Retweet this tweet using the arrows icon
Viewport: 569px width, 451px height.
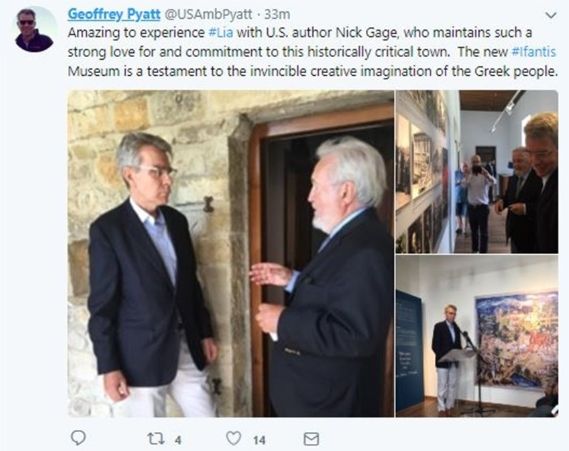[156, 439]
